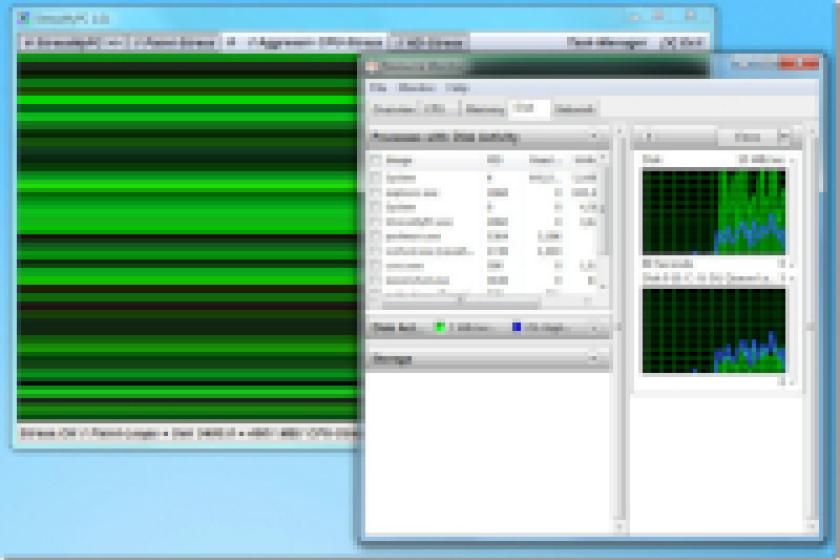Click the right graph pane arrow button
The image size is (840, 560).
[649, 137]
